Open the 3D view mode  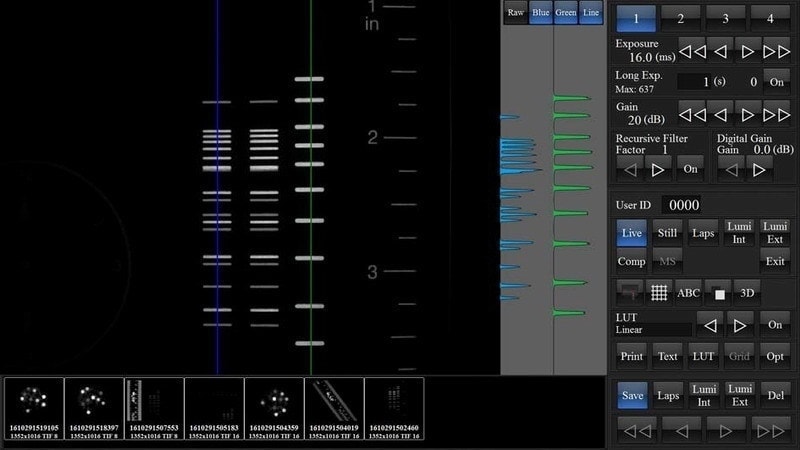(746, 293)
